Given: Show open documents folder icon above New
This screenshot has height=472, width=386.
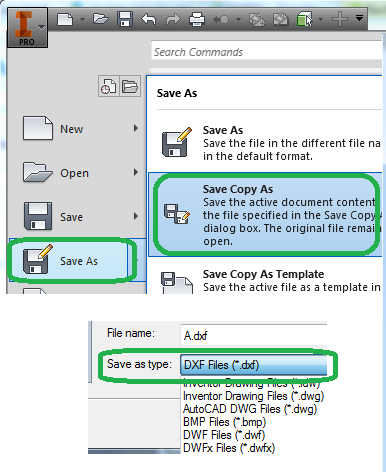Looking at the screenshot, I should (130, 86).
